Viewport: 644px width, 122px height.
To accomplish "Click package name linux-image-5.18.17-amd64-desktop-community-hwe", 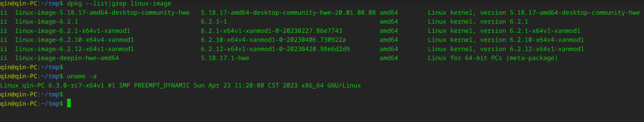I will 102,13.
